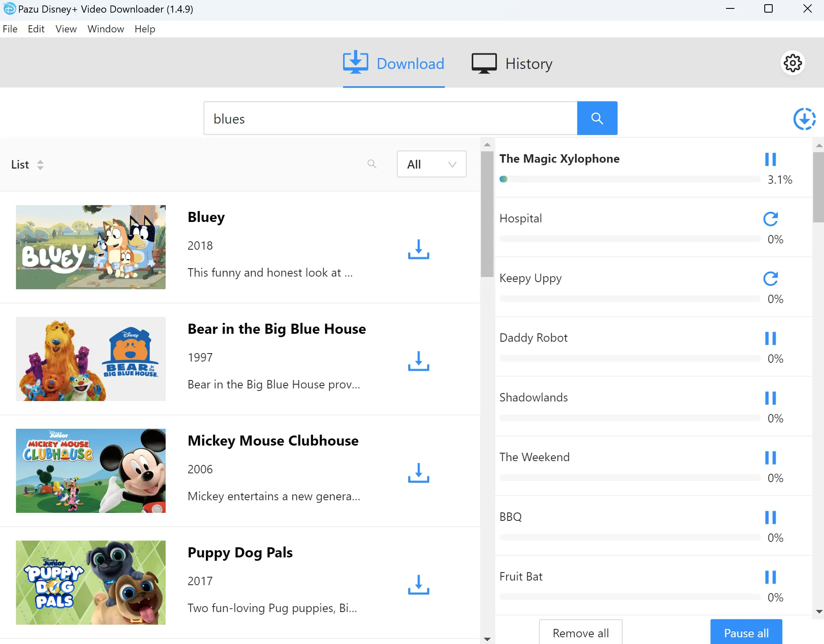Click results list scroll down arrow
Viewport: 824px width, 644px height.
click(487, 639)
